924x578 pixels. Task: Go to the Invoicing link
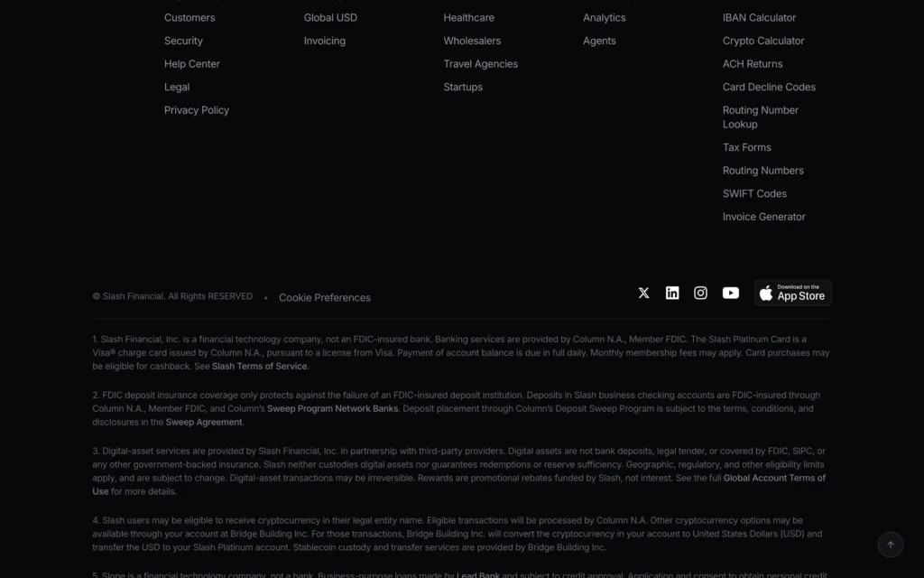(325, 41)
